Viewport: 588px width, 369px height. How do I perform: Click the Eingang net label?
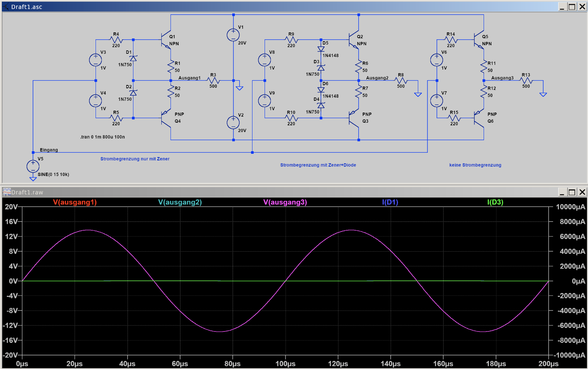pos(49,150)
